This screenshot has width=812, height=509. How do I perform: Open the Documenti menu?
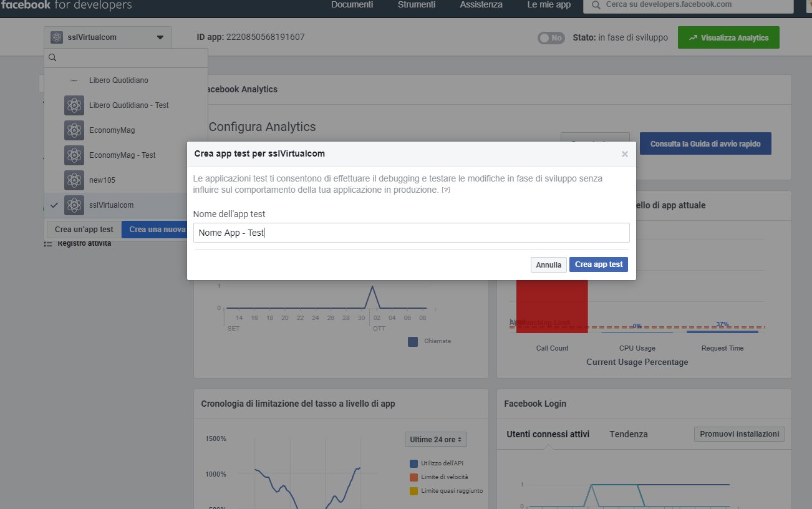pyautogui.click(x=352, y=5)
